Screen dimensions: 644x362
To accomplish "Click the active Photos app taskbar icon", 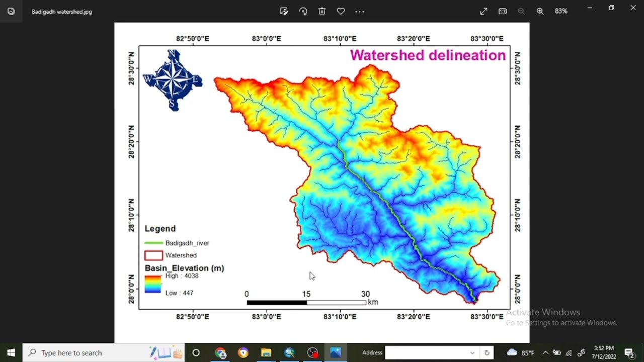I will (x=336, y=352).
